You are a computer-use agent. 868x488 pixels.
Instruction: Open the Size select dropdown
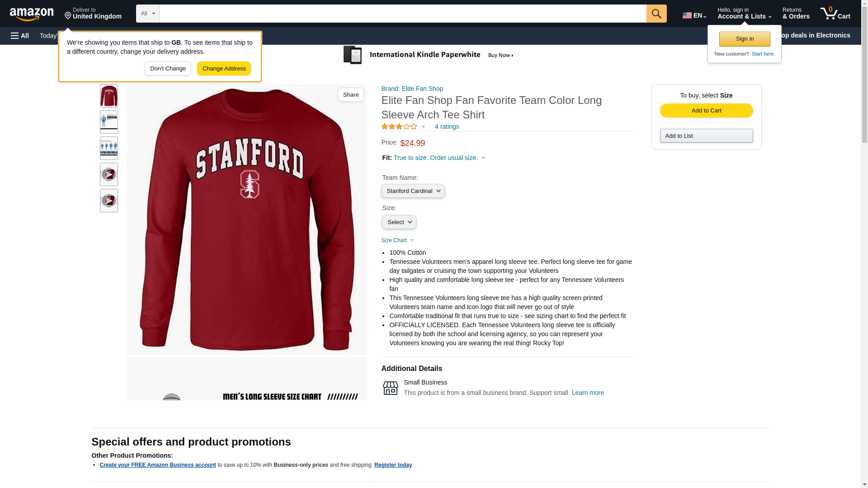[399, 222]
